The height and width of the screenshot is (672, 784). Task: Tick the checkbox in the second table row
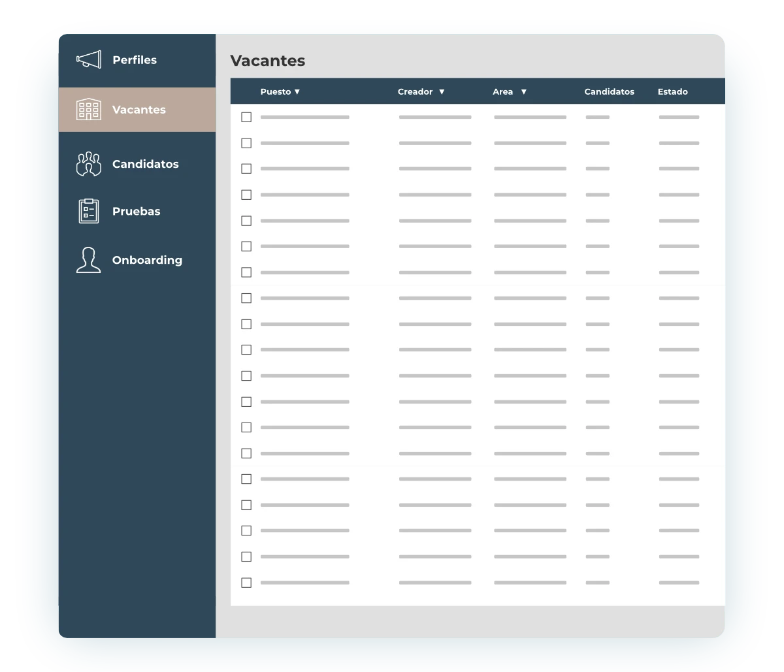pos(246,143)
